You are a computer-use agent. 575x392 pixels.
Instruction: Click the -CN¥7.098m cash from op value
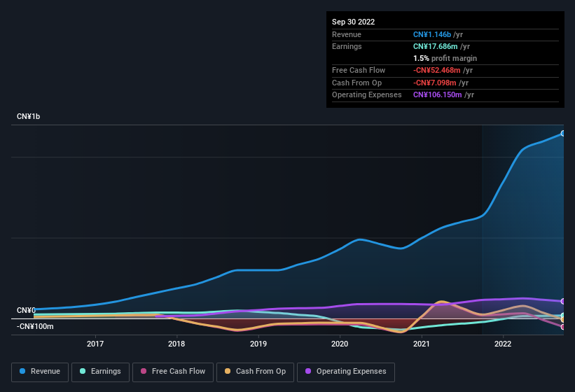pos(434,83)
